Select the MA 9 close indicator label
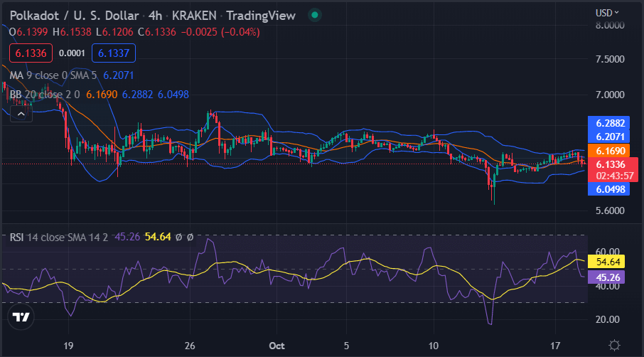644x357 pixels. coord(53,75)
